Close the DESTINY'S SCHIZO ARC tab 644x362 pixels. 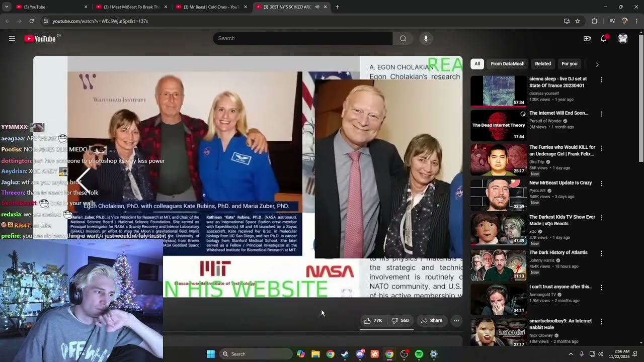click(x=326, y=7)
